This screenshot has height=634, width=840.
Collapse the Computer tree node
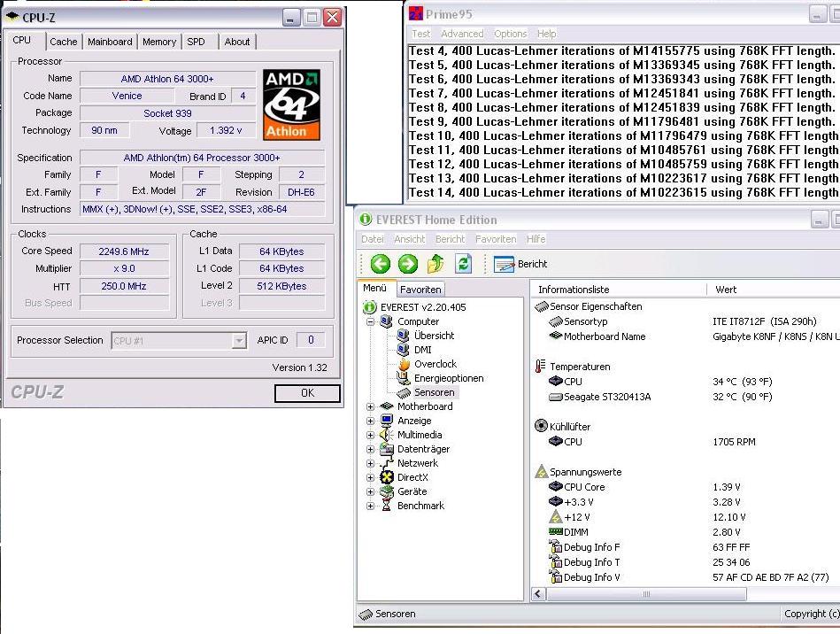[370, 321]
